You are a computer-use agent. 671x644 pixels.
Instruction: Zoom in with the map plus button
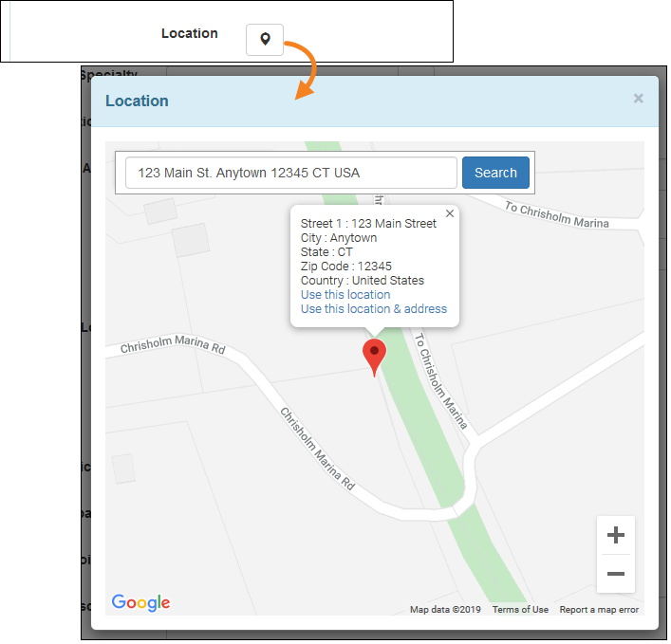point(615,536)
